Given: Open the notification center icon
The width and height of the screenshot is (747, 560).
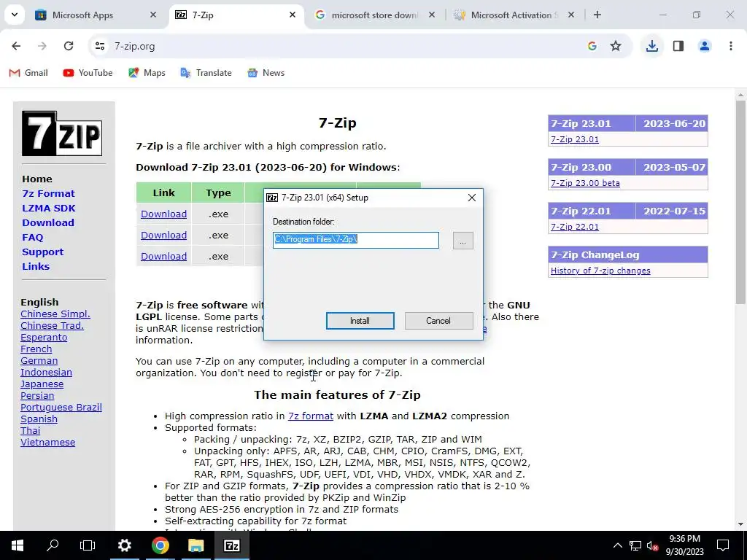Looking at the screenshot, I should point(723,545).
